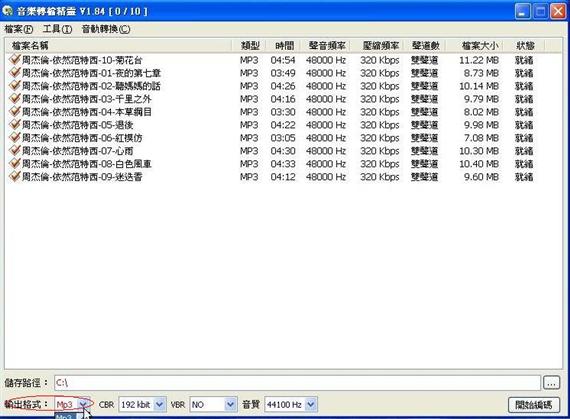Click the browse (...) button for save path
This screenshot has width=570, height=419.
pyautogui.click(x=551, y=383)
